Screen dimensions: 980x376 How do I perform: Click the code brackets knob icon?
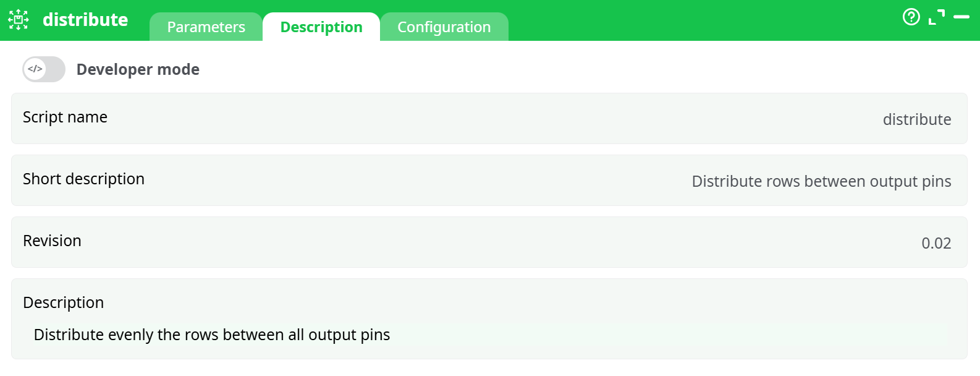(35, 69)
